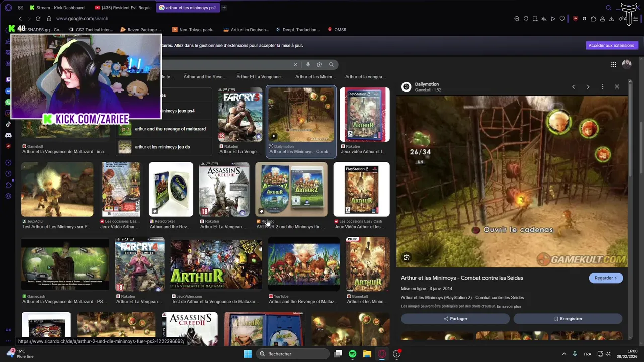Click Accéder aux extensions button

point(612,45)
